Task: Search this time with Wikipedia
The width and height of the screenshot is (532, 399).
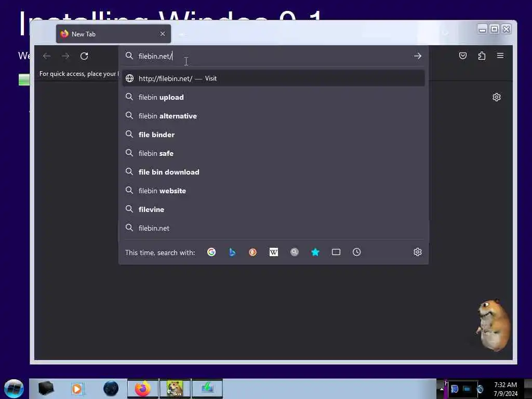Action: 273,252
